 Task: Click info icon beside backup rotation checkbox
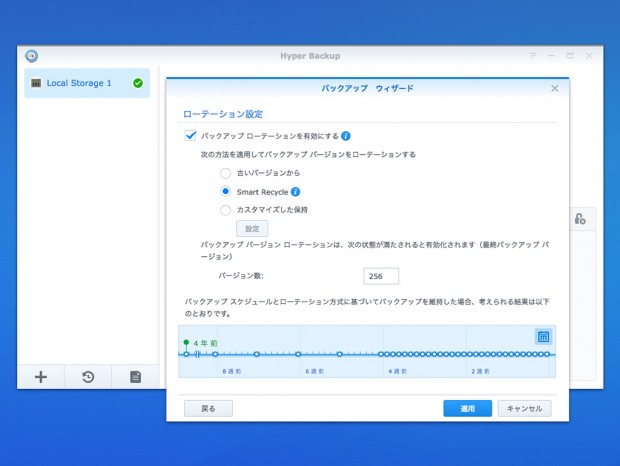[346, 136]
